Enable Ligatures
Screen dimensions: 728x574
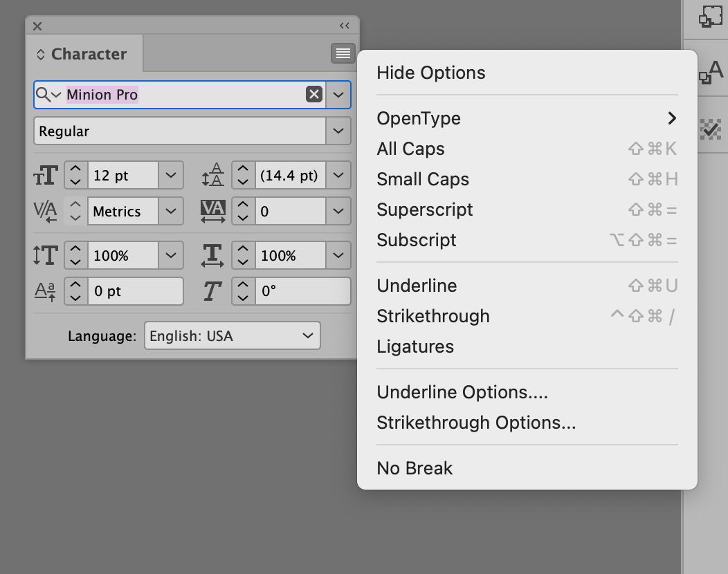point(415,346)
